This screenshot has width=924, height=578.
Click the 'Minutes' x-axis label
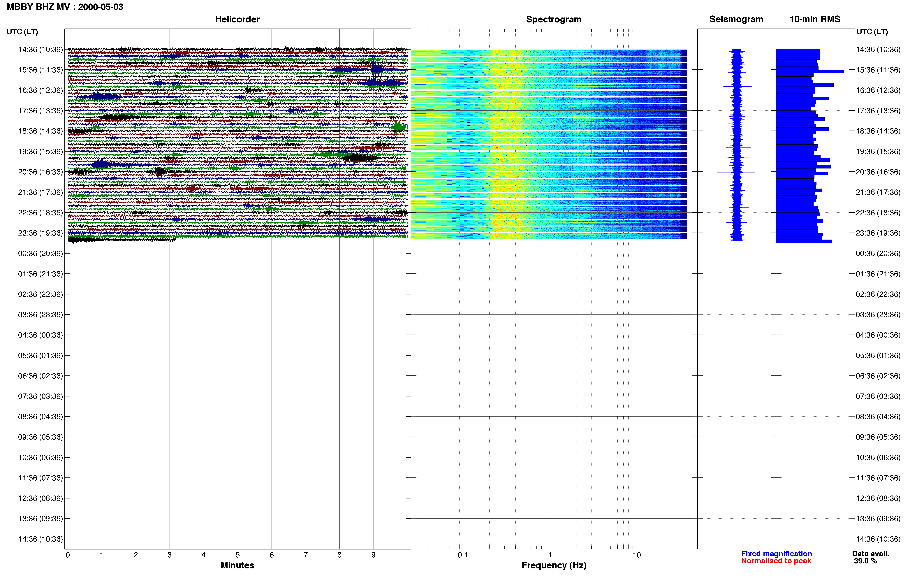coord(237,565)
